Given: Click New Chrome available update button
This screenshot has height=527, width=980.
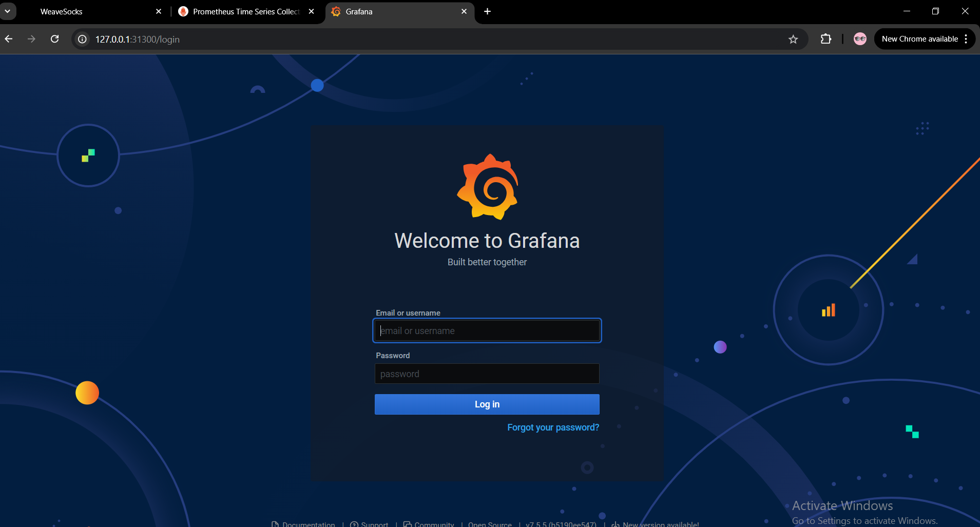Looking at the screenshot, I should point(919,39).
